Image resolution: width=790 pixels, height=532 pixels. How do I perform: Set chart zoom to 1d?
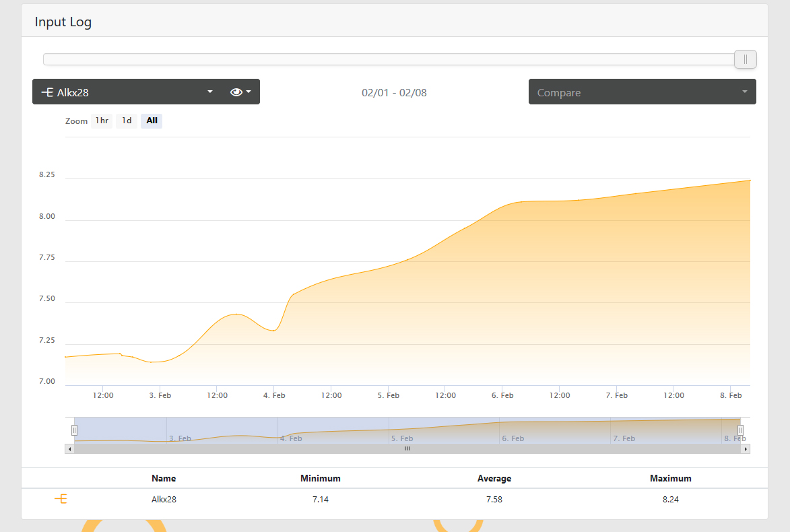127,121
